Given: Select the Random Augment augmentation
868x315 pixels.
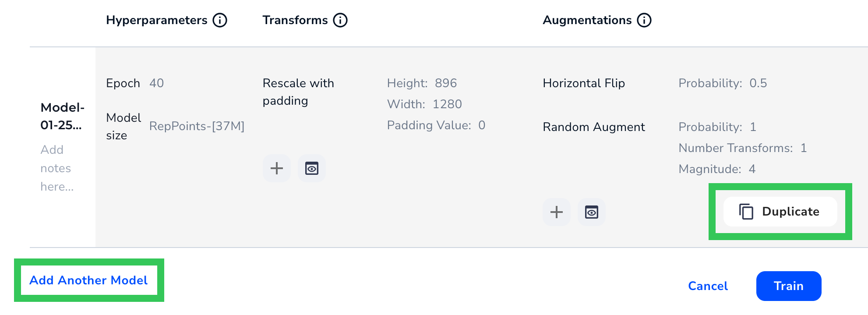Looking at the screenshot, I should click(593, 127).
